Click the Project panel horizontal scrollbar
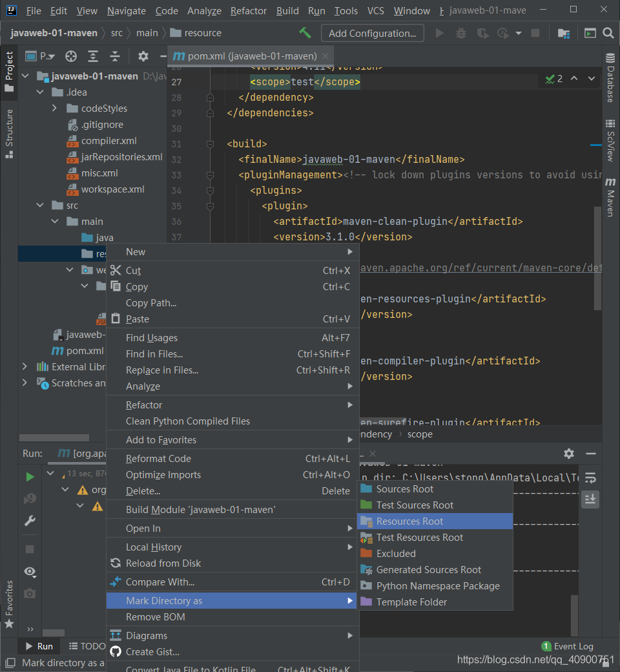This screenshot has height=672, width=620. pyautogui.click(x=54, y=437)
